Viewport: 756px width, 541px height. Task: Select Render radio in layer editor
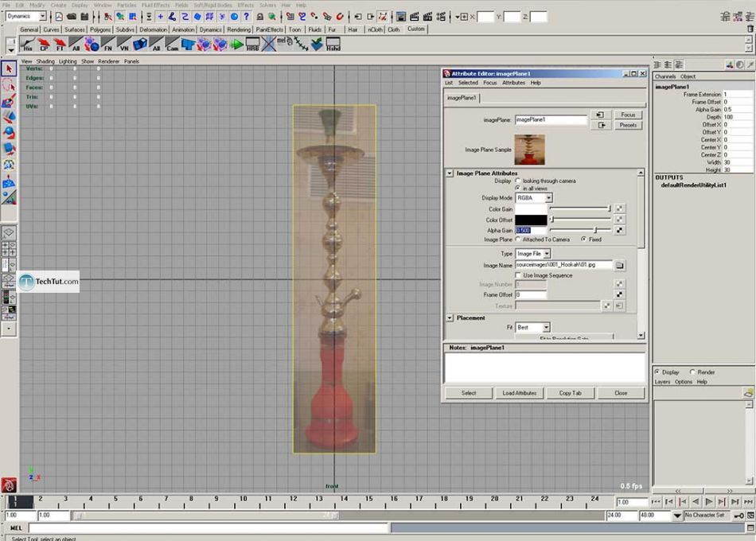pos(692,372)
